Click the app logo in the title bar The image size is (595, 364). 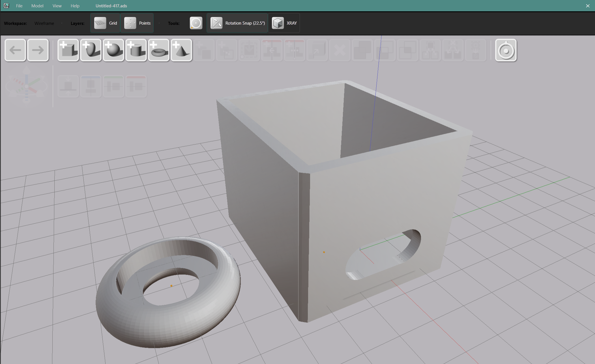(6, 5)
